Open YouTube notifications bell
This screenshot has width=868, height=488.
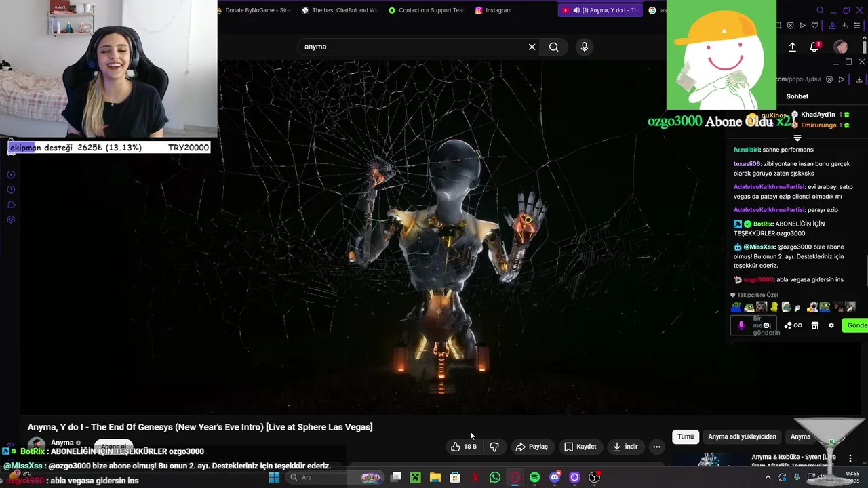pos(814,47)
